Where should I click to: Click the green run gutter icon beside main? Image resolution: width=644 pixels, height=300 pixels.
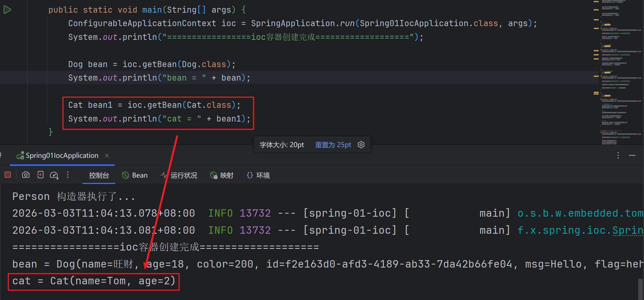click(x=7, y=10)
